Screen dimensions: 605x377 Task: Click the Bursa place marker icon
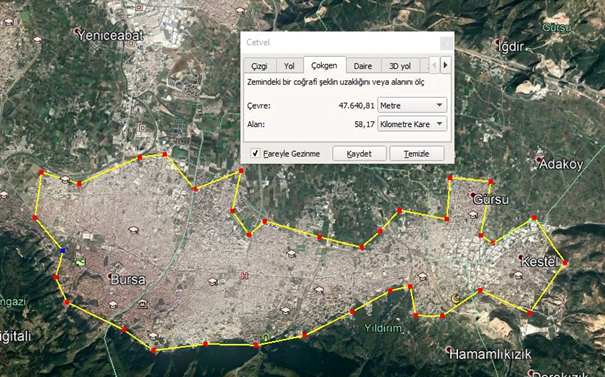click(x=110, y=276)
